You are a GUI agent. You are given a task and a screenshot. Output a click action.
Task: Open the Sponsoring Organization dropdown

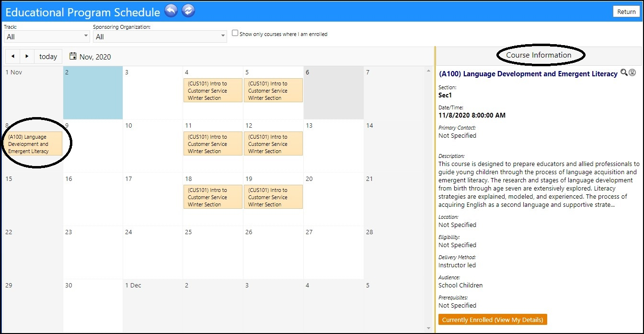160,36
